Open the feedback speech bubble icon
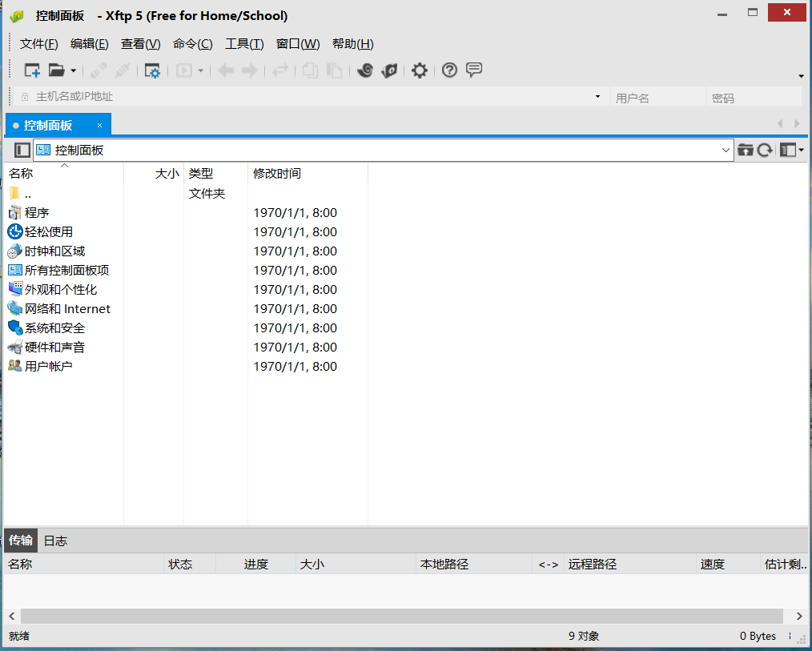This screenshot has height=651, width=812. click(474, 70)
